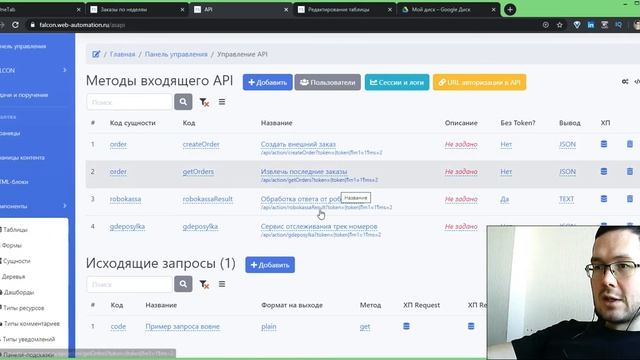The width and height of the screenshot is (640, 360).
Task: Open Сервис отслеживания трек номеров
Action: tap(319, 226)
